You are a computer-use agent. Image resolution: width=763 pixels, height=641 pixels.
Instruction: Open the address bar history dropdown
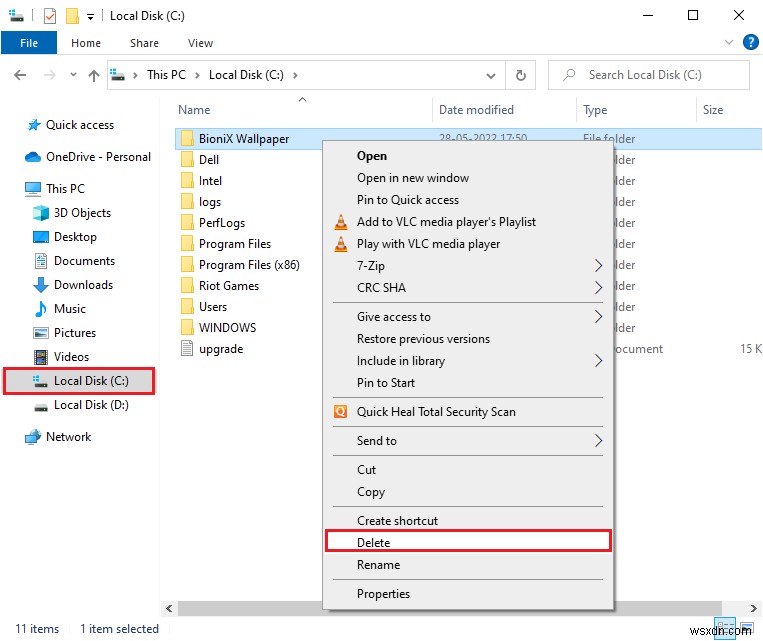tap(491, 75)
